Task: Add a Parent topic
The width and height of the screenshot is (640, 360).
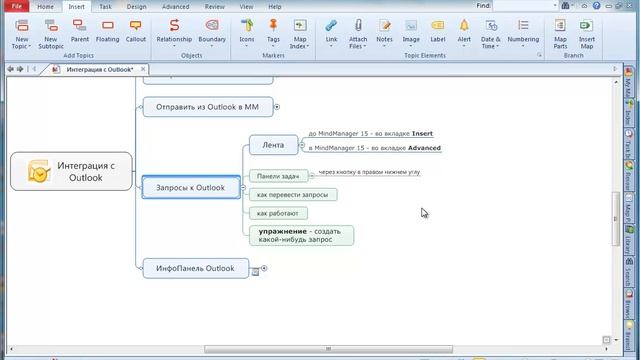Action: [79, 31]
